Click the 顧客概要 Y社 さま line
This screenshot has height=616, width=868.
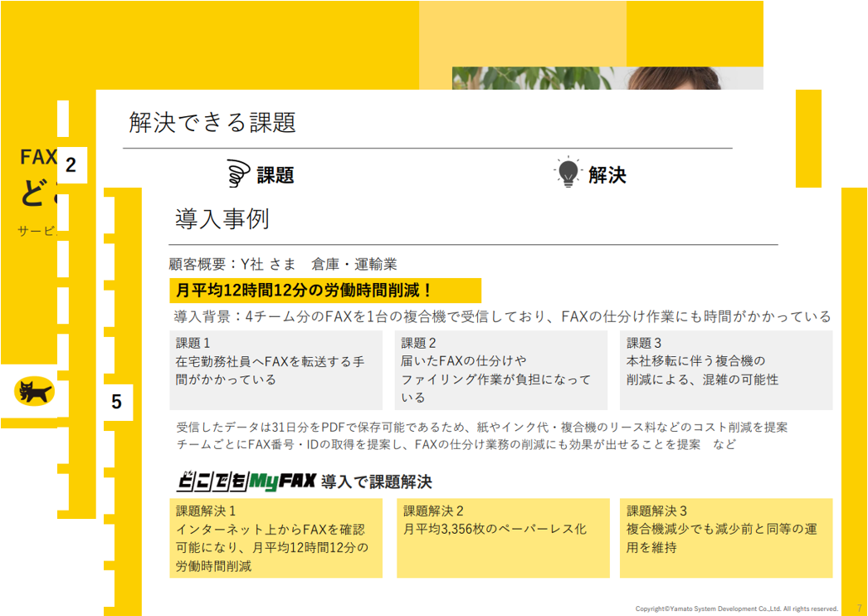click(x=283, y=265)
